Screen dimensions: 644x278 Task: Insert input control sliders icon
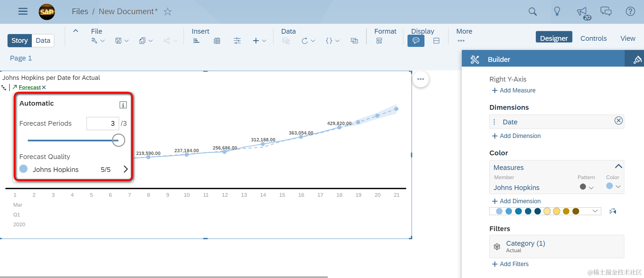click(237, 41)
